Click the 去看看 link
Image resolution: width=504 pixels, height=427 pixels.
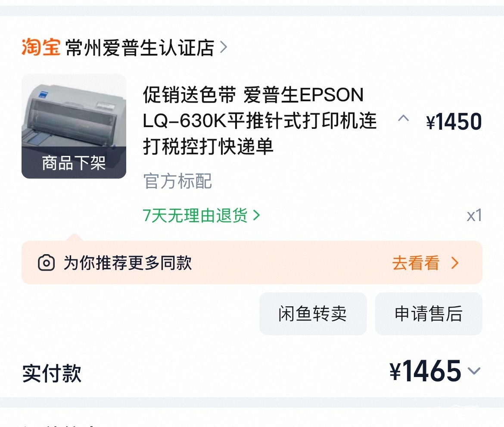(x=416, y=263)
